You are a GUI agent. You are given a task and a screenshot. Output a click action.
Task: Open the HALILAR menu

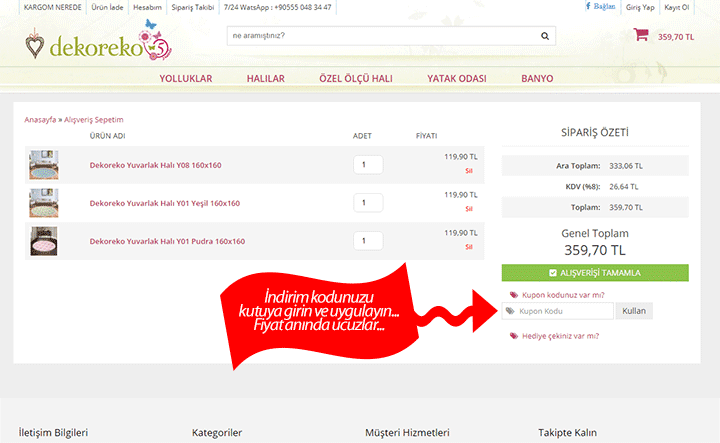tap(266, 79)
